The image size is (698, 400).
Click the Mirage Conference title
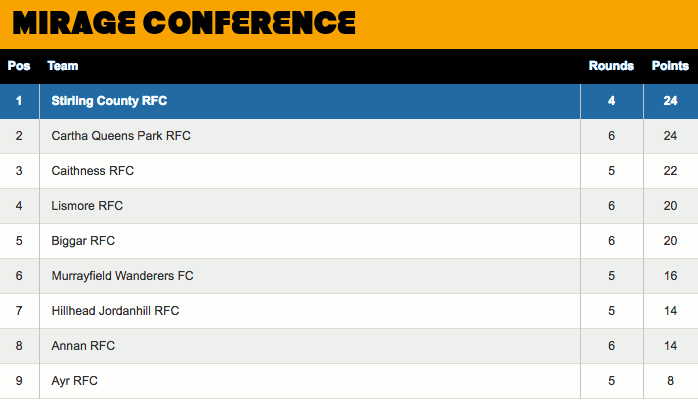pyautogui.click(x=184, y=23)
